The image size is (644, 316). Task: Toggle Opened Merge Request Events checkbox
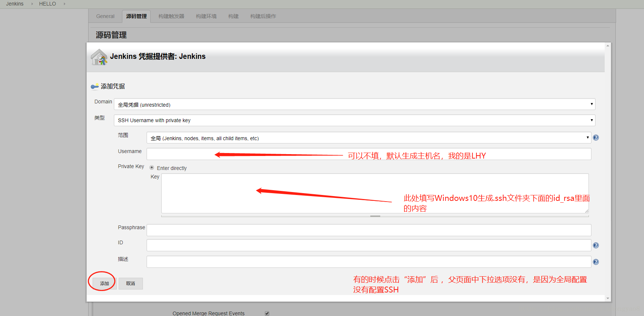tap(267, 313)
